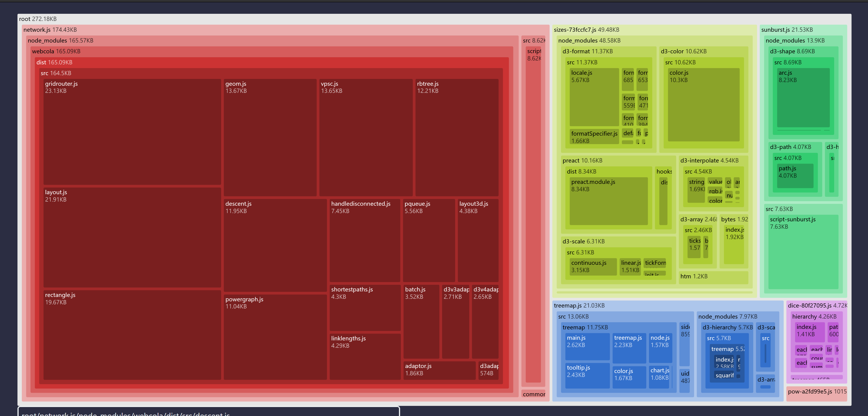Click the adaptor.js 1.86KB cell
Screen dimensions: 868x416
(439, 370)
